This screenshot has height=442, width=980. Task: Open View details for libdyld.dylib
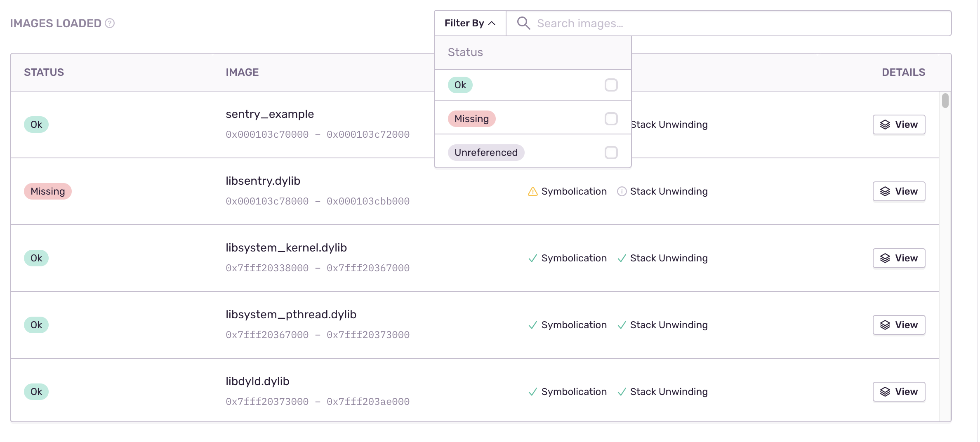click(x=899, y=392)
